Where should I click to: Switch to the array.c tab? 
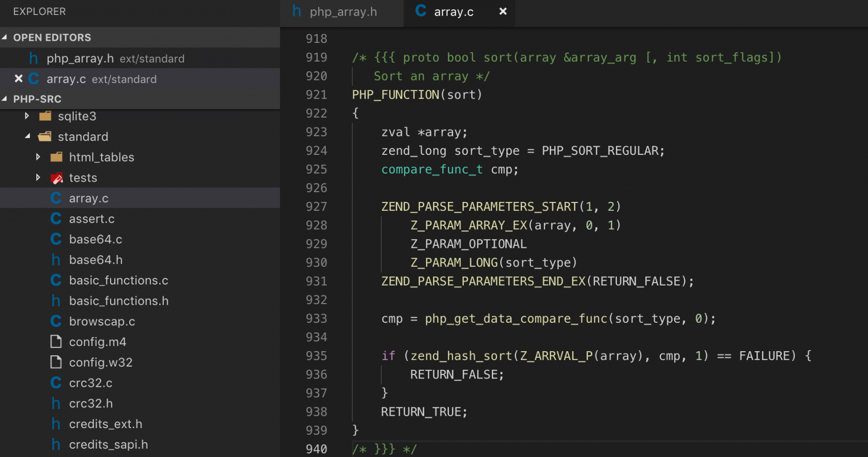tap(459, 12)
